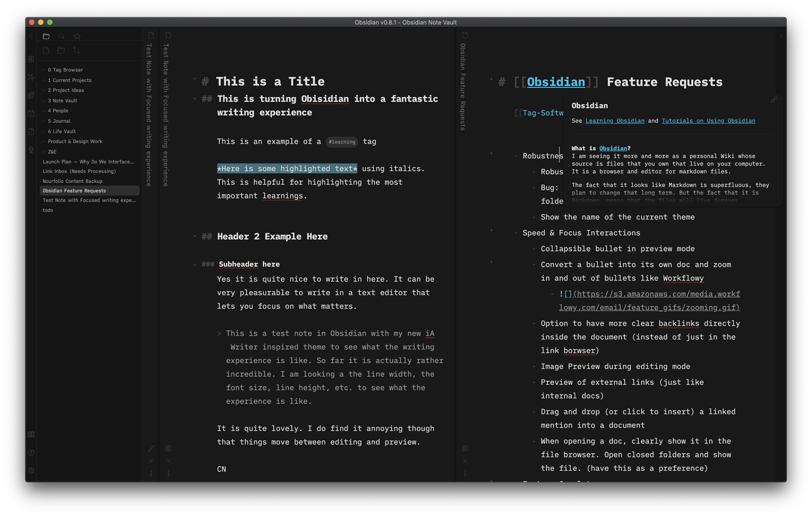
Task: Expand the right sidebar arrow
Action: (x=781, y=36)
